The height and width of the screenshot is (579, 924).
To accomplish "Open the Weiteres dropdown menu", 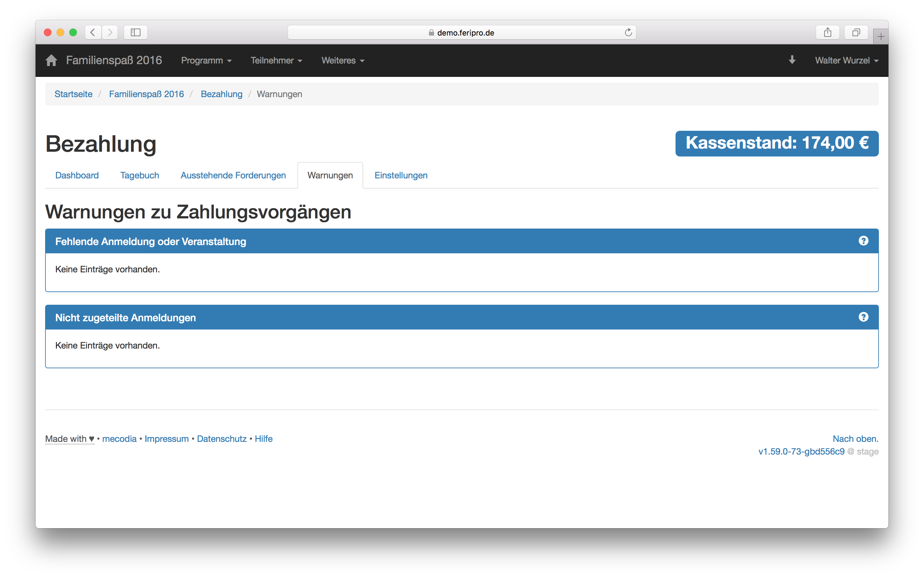I will pos(343,61).
